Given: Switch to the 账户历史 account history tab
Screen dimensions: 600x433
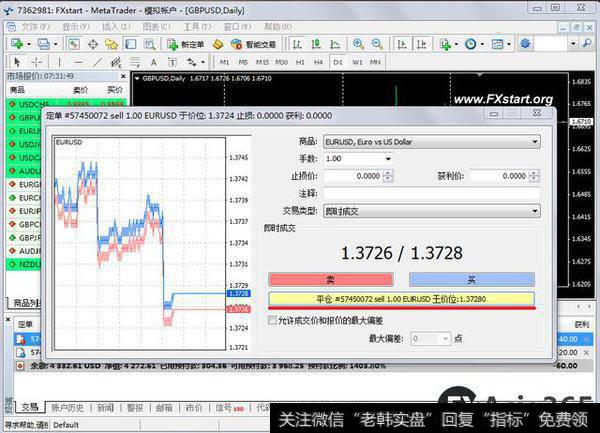Looking at the screenshot, I should pyautogui.click(x=67, y=408).
